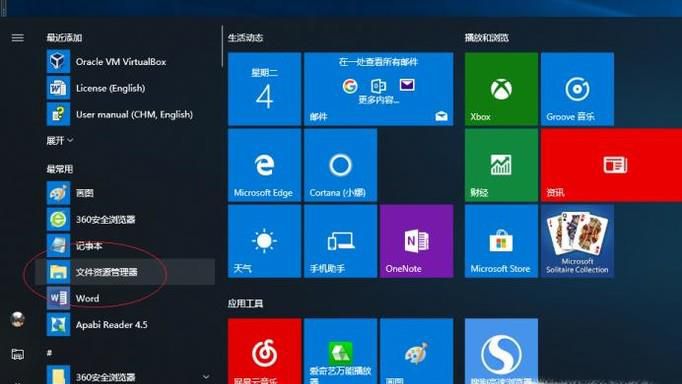Click the # alphabet index header

[49, 353]
